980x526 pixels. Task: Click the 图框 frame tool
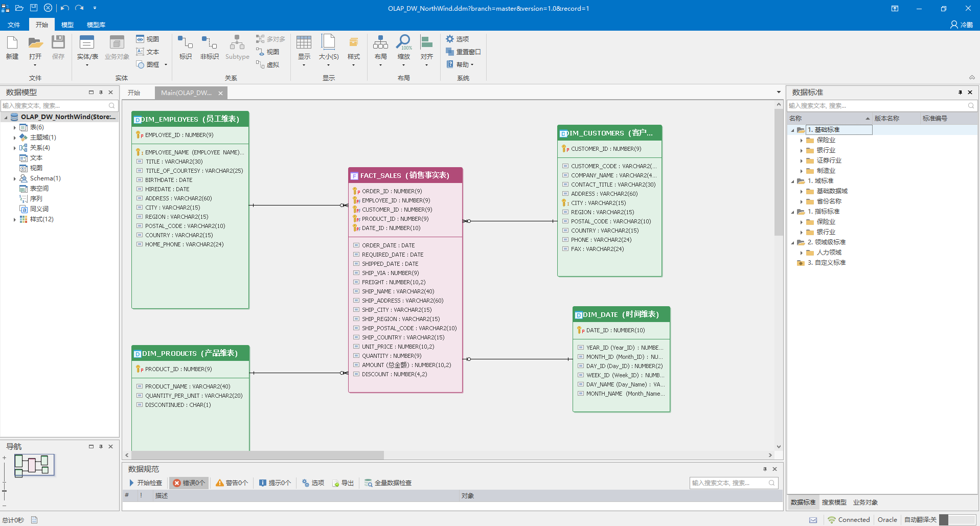click(148, 64)
